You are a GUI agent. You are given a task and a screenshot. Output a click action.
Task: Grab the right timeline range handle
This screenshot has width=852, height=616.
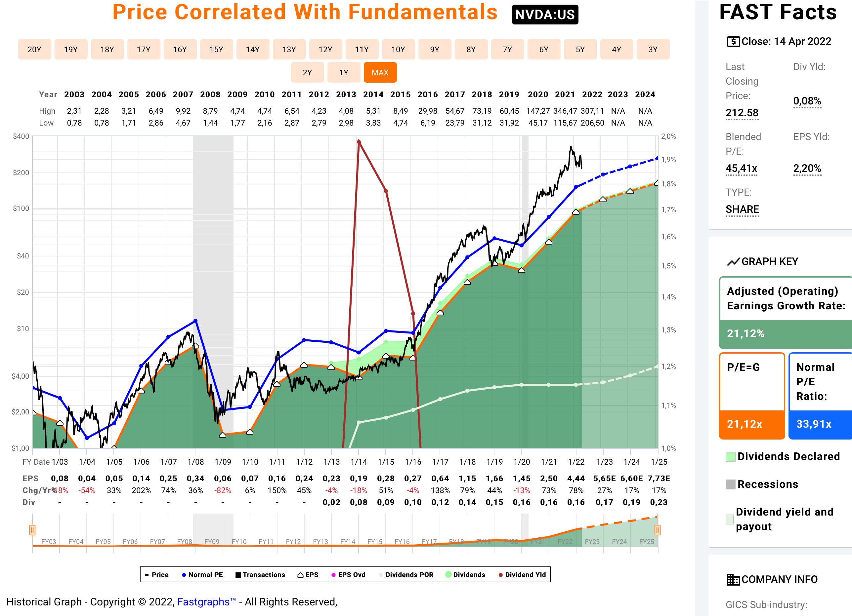(657, 530)
